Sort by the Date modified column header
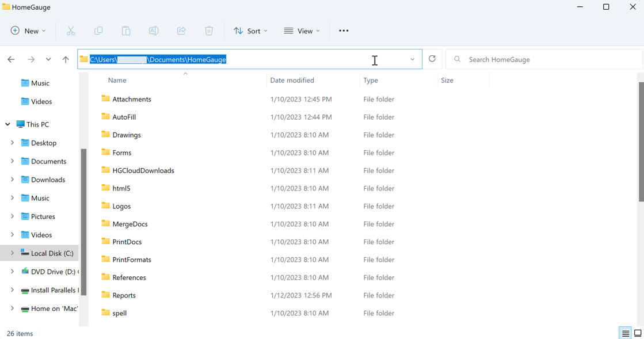 (292, 81)
